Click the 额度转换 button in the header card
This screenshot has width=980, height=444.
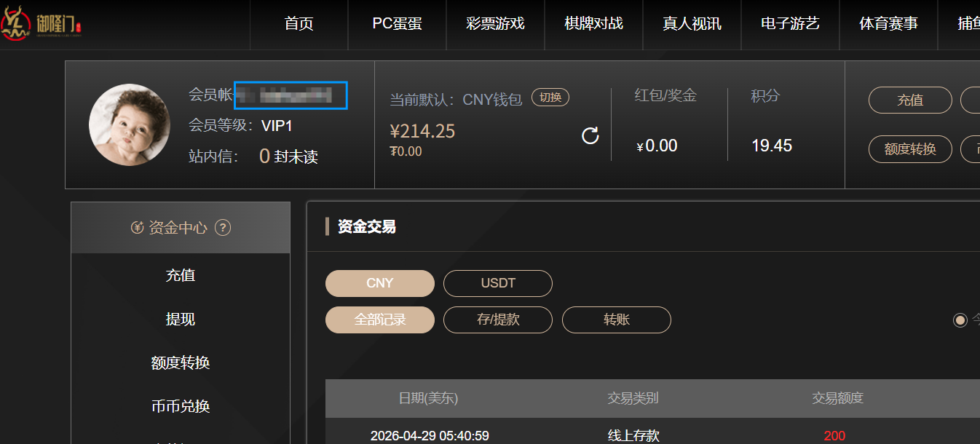click(910, 149)
